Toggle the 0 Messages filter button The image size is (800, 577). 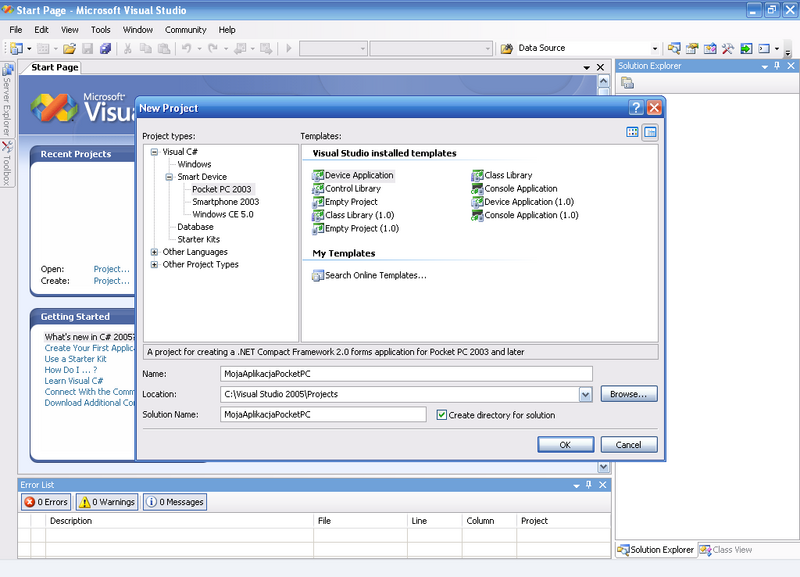click(174, 502)
